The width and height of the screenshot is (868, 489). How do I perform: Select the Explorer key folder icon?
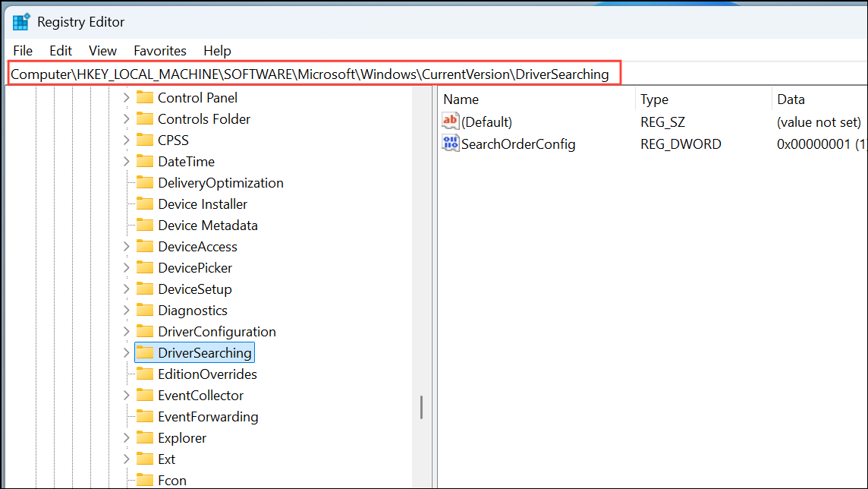pyautogui.click(x=145, y=437)
